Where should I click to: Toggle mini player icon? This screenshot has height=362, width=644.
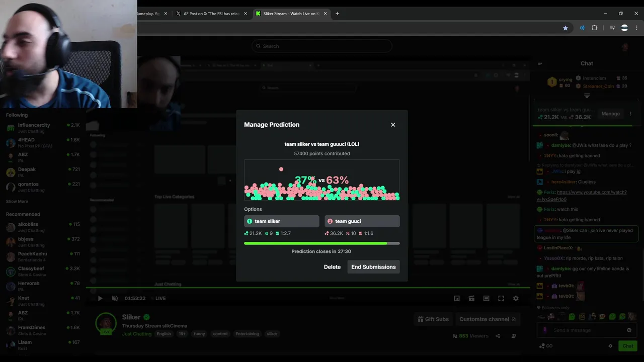[457, 298]
